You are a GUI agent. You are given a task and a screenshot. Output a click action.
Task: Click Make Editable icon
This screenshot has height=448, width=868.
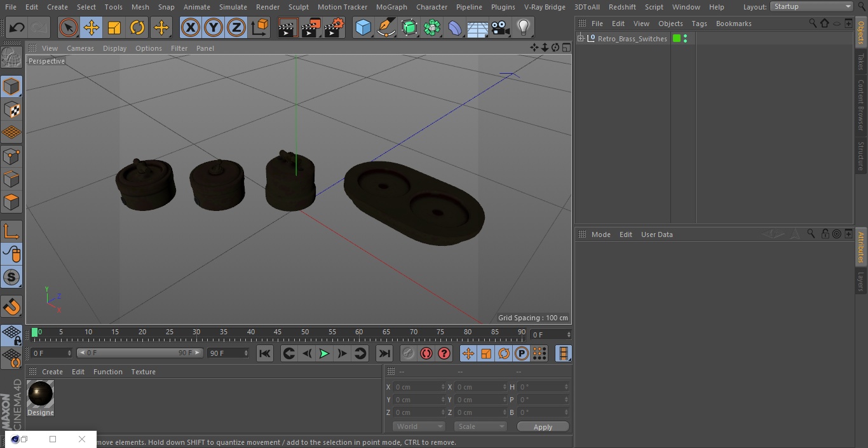coord(11,58)
